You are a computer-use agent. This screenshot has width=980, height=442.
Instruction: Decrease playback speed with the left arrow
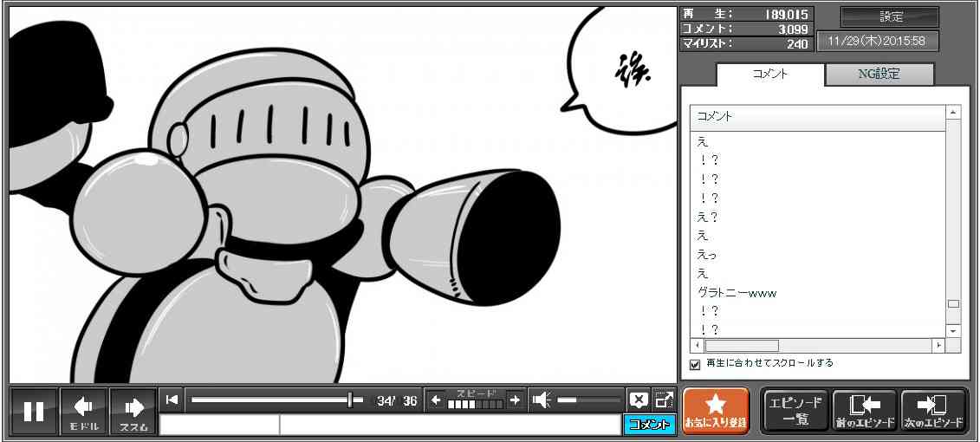pyautogui.click(x=436, y=400)
